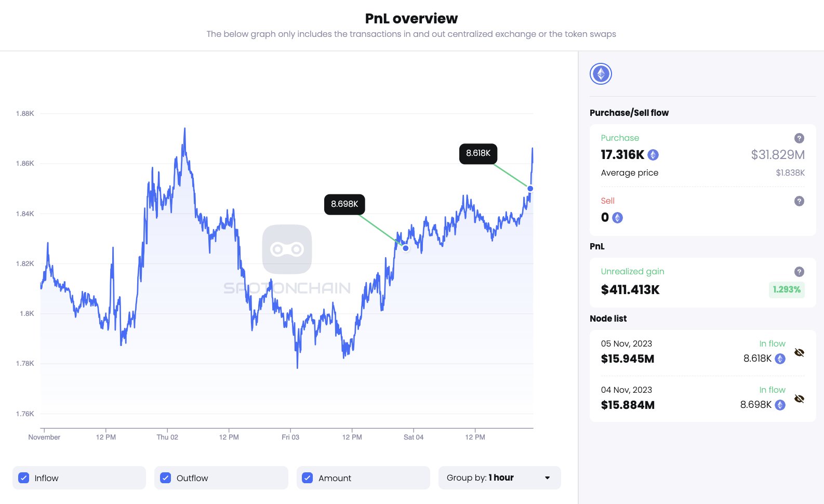This screenshot has width=824, height=504.
Task: Click the ETH icon beside 8.618K inflow
Action: [x=780, y=359]
